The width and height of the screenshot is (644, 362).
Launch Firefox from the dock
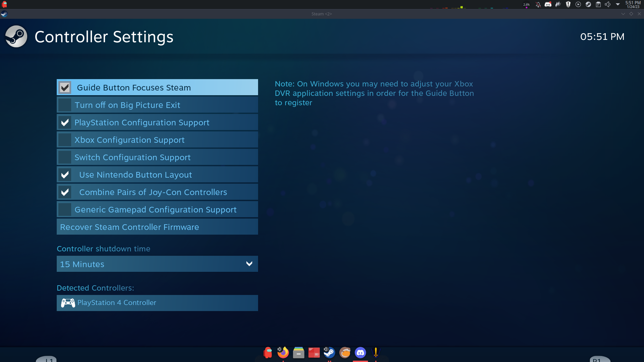(283, 353)
